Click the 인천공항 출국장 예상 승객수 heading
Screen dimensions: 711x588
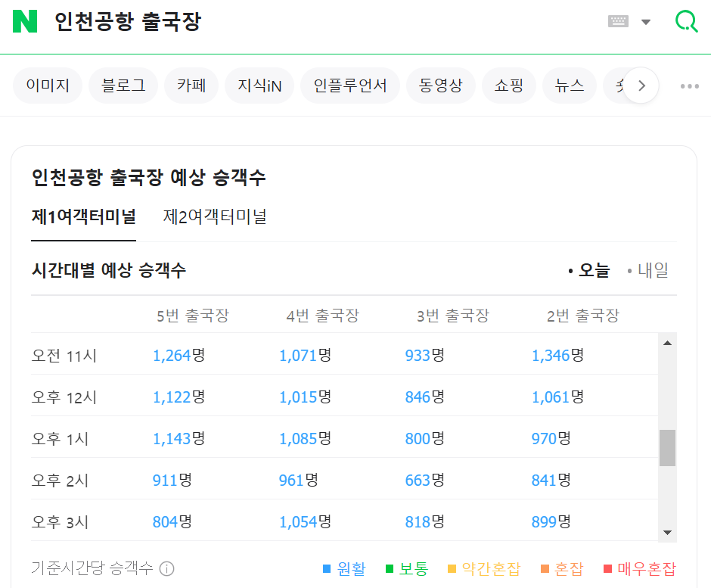148,177
